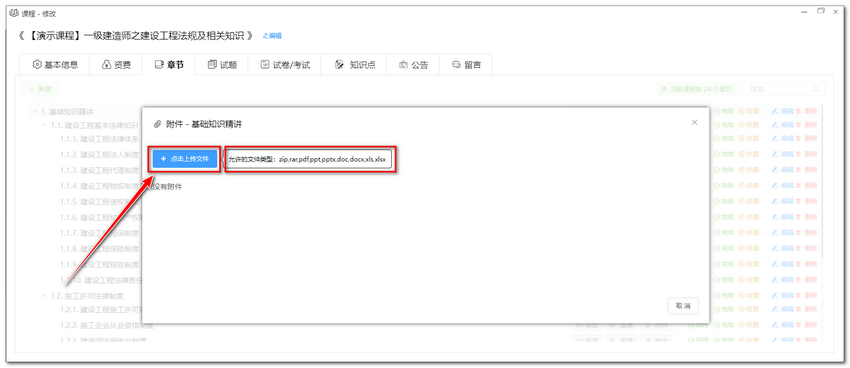Click 直播 button in the 1.2.2 row
The image size is (850, 368).
(621, 326)
